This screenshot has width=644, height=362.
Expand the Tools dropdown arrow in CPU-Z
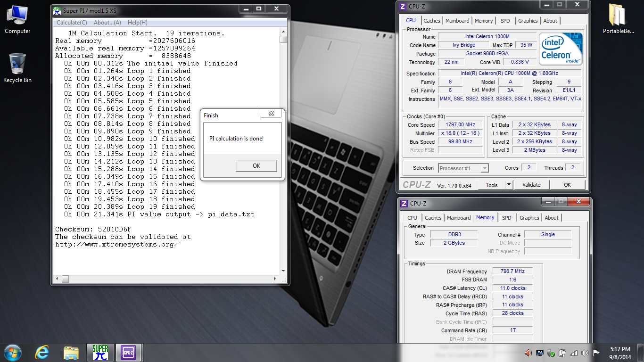509,185
